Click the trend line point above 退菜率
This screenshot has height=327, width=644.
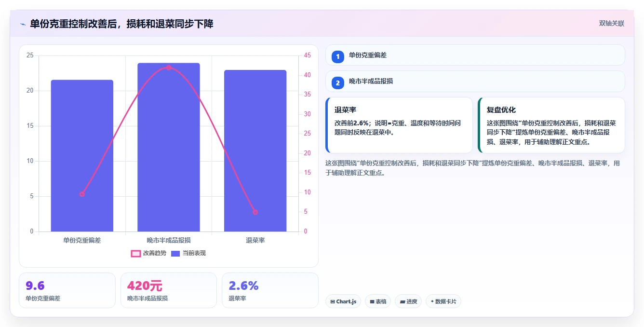255,212
